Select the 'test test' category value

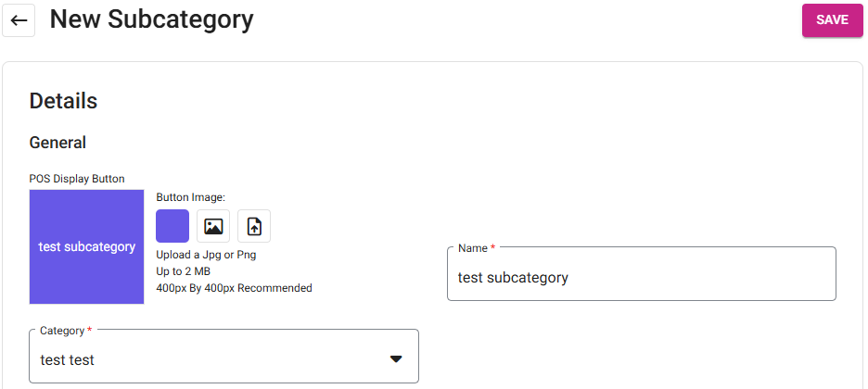[x=68, y=359]
